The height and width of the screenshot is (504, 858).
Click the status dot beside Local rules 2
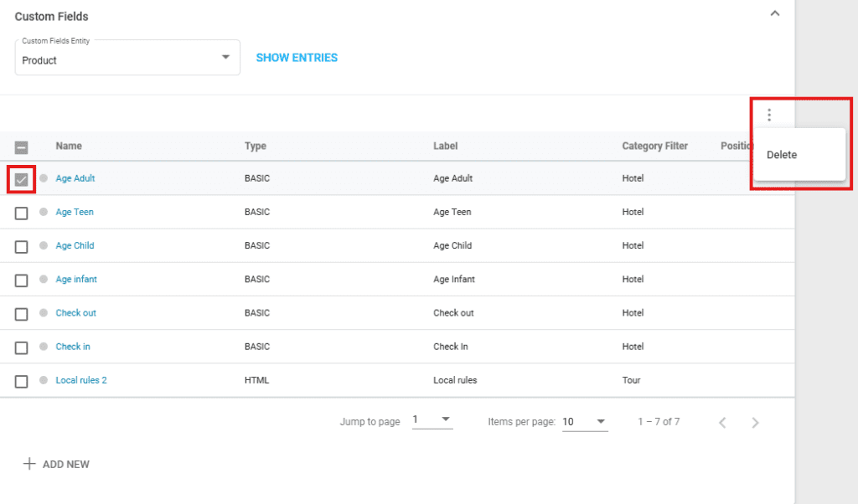tap(44, 380)
